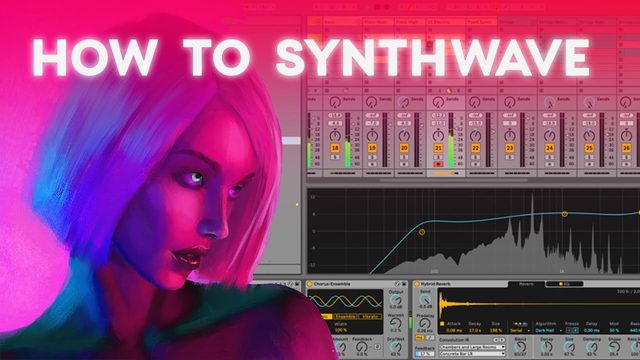The width and height of the screenshot is (640, 360).
Task: Click the Sends knob on track 22
Action: 474,102
